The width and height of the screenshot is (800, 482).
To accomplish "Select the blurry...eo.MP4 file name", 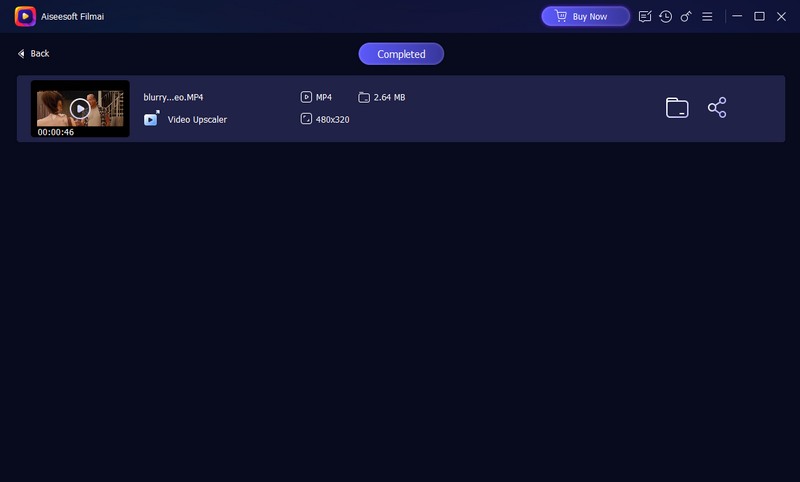I will [x=173, y=97].
